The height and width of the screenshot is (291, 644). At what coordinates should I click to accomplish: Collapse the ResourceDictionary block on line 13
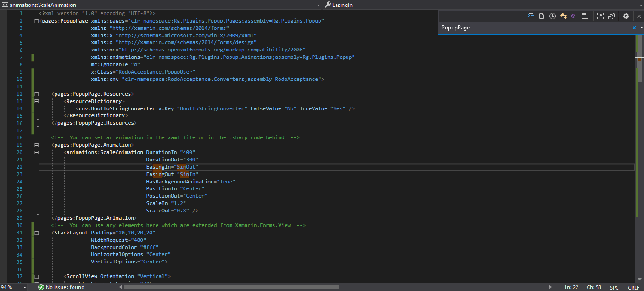pos(36,101)
